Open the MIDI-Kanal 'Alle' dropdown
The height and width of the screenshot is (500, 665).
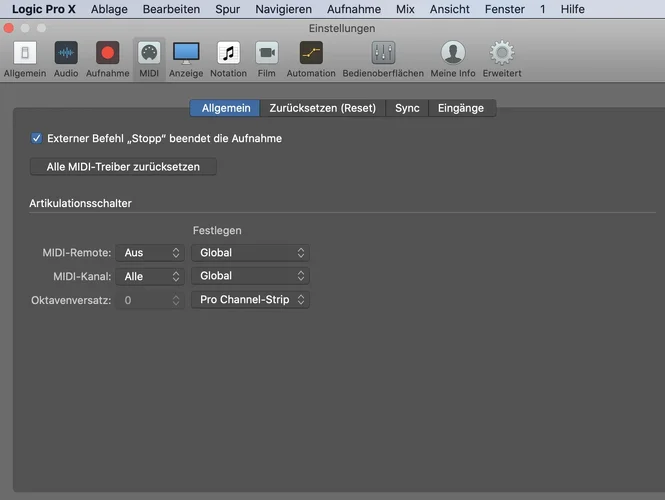point(150,277)
